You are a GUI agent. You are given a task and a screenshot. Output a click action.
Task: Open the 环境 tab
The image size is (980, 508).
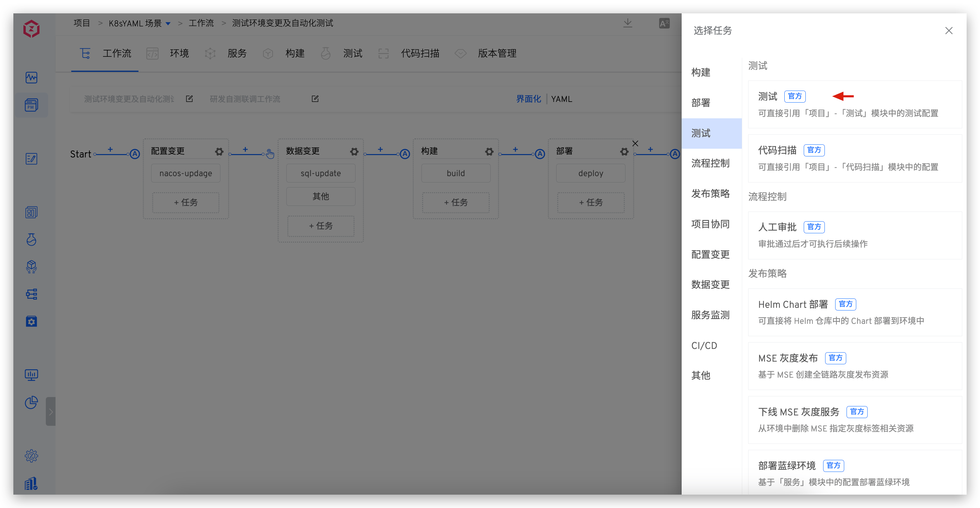[x=179, y=53]
